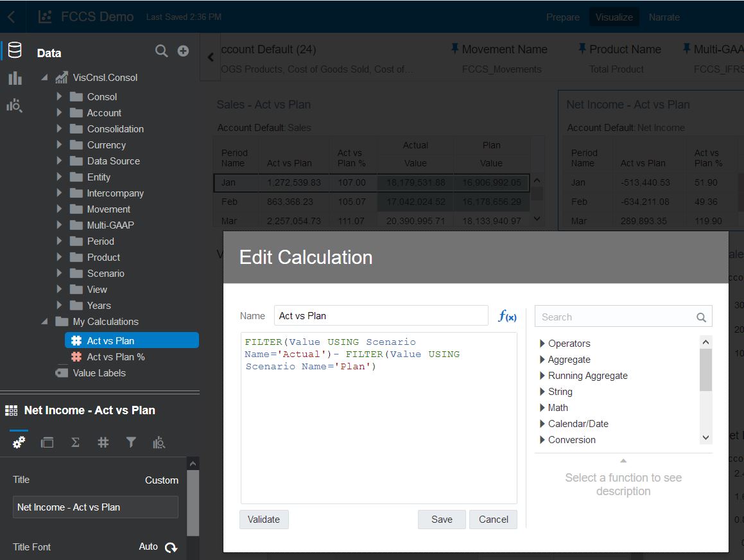The height and width of the screenshot is (560, 744).
Task: Select the Analyses magnifier chart icon in sidebar
Action: tap(14, 105)
